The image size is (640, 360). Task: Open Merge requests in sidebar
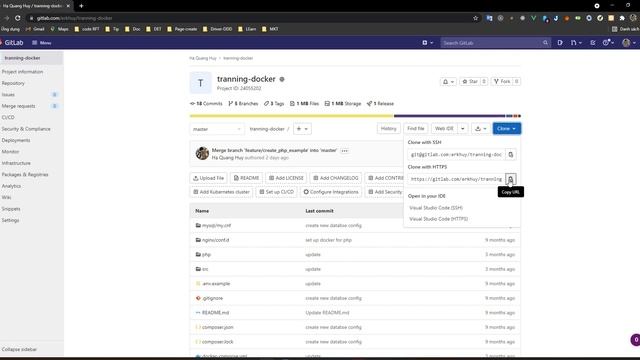31,106
